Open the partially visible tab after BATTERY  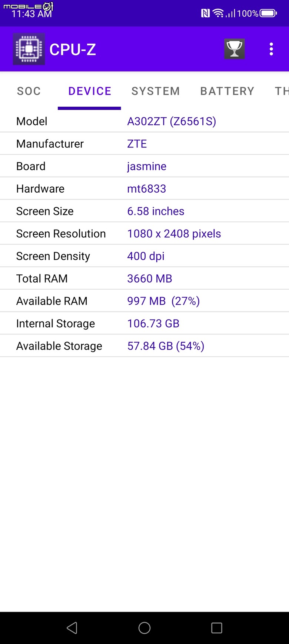coord(282,91)
